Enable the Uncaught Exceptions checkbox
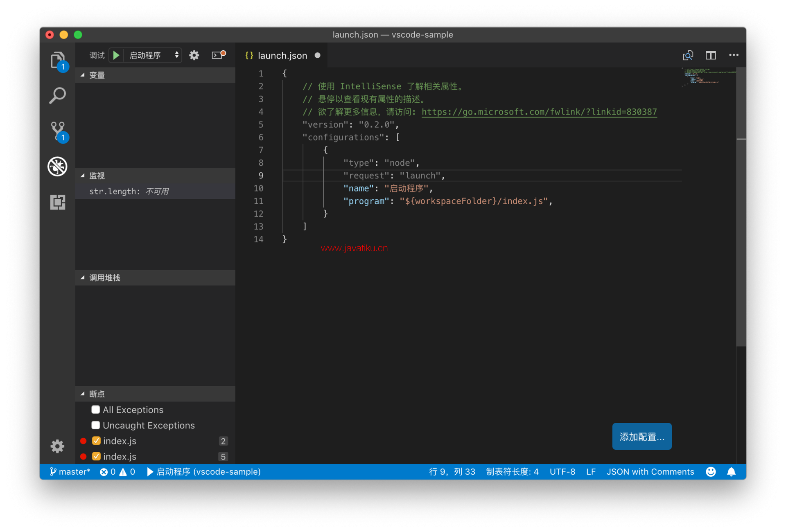 pyautogui.click(x=95, y=425)
